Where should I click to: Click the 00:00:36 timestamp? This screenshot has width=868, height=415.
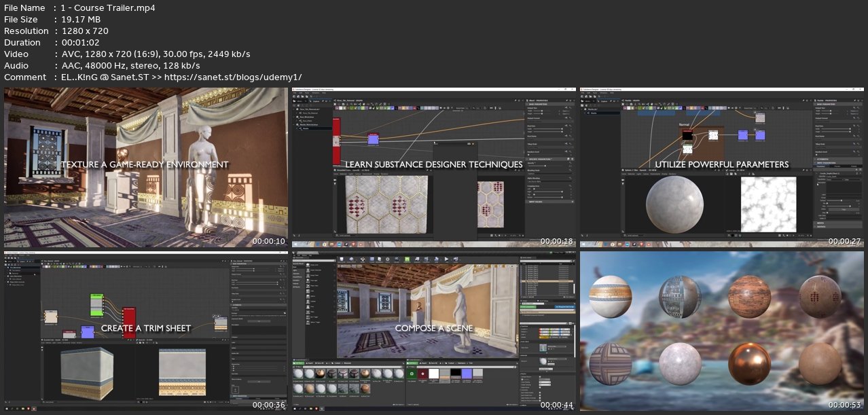point(269,405)
